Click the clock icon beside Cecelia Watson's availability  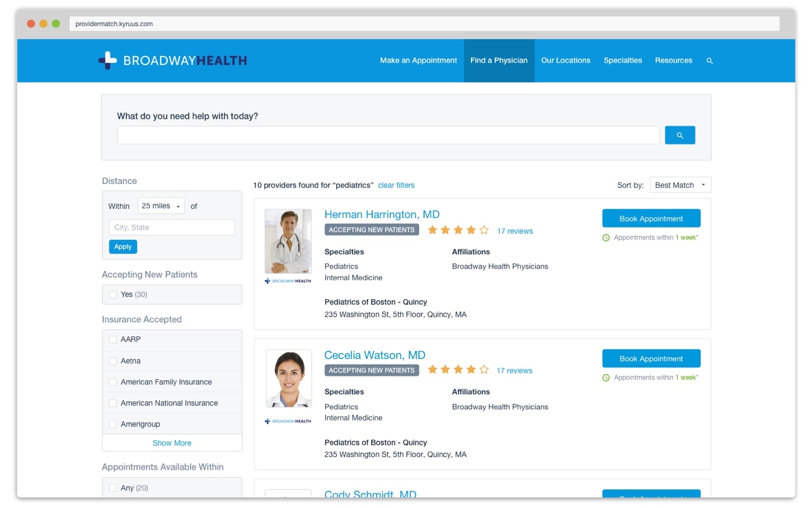click(606, 377)
